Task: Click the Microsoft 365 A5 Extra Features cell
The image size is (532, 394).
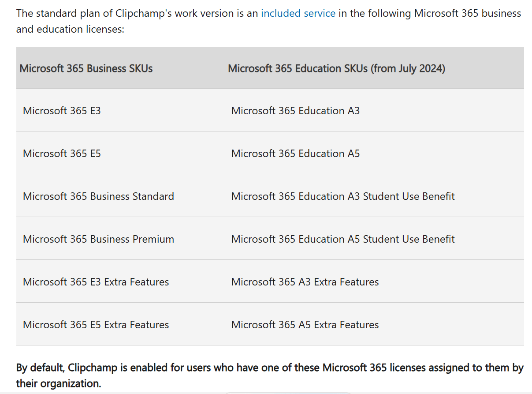Action: pyautogui.click(x=305, y=324)
